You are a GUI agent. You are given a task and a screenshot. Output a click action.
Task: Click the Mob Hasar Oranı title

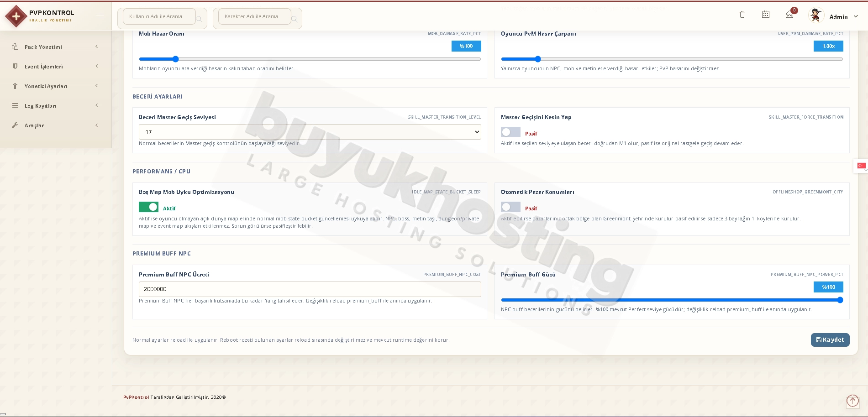[x=162, y=34]
